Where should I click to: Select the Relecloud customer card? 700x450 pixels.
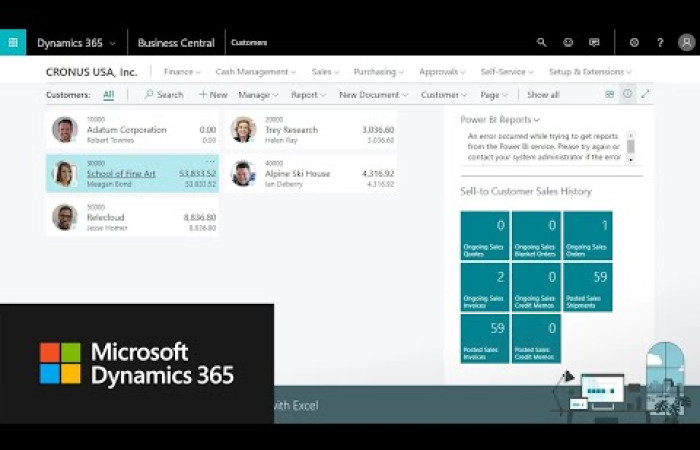[133, 217]
